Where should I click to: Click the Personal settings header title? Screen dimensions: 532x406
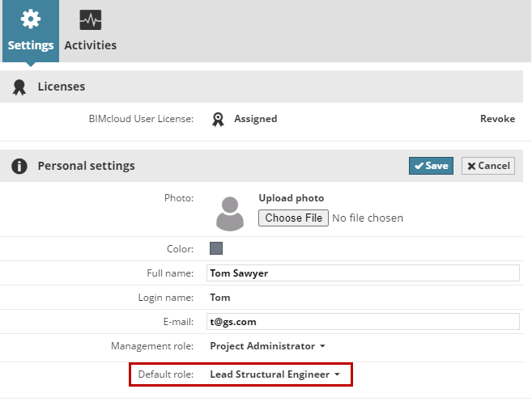[86, 166]
